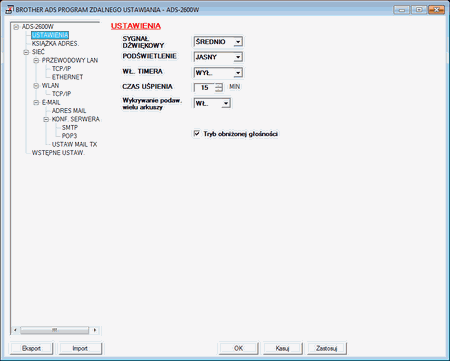
Task: Open the SMTP tree item
Action: [70, 128]
